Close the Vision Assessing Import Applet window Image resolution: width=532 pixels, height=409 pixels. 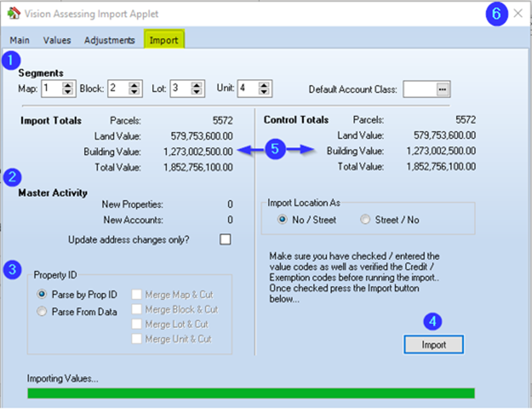click(518, 13)
